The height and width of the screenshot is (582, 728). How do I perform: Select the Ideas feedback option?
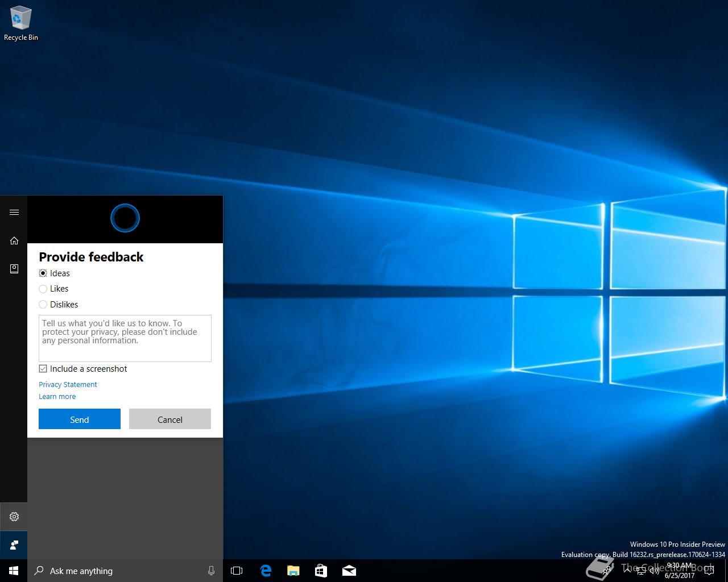coord(55,273)
